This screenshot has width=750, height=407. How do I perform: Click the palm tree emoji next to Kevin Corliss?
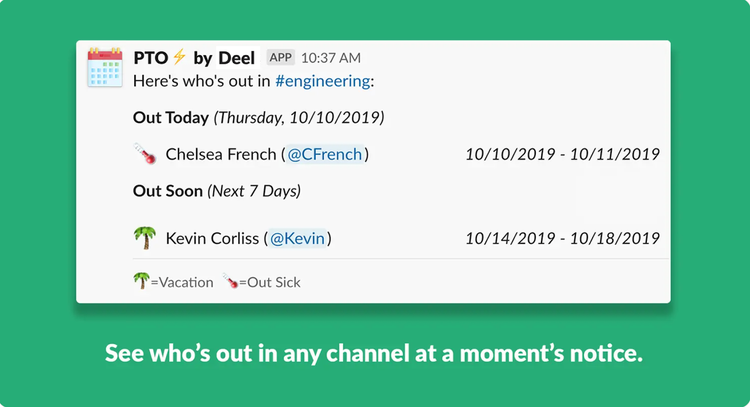pos(144,238)
